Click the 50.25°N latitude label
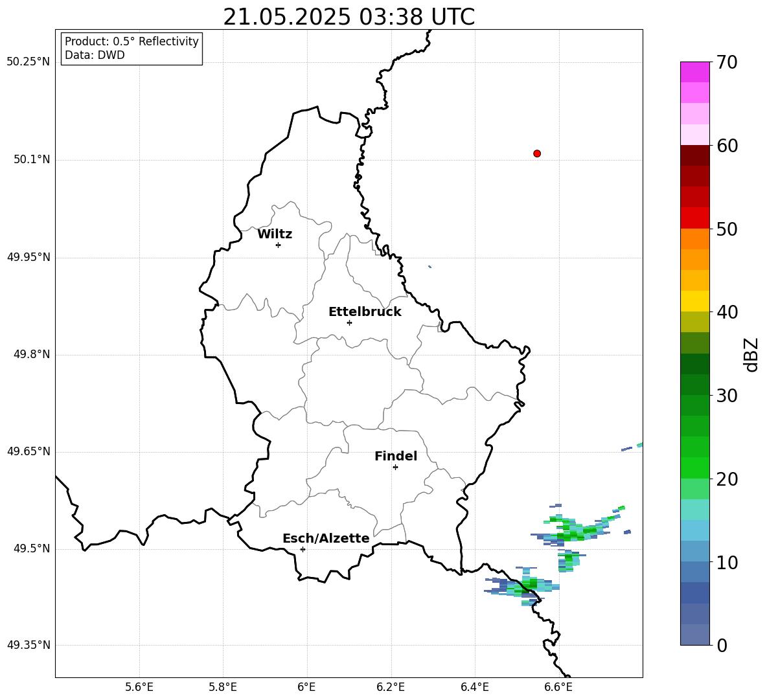 [29, 62]
